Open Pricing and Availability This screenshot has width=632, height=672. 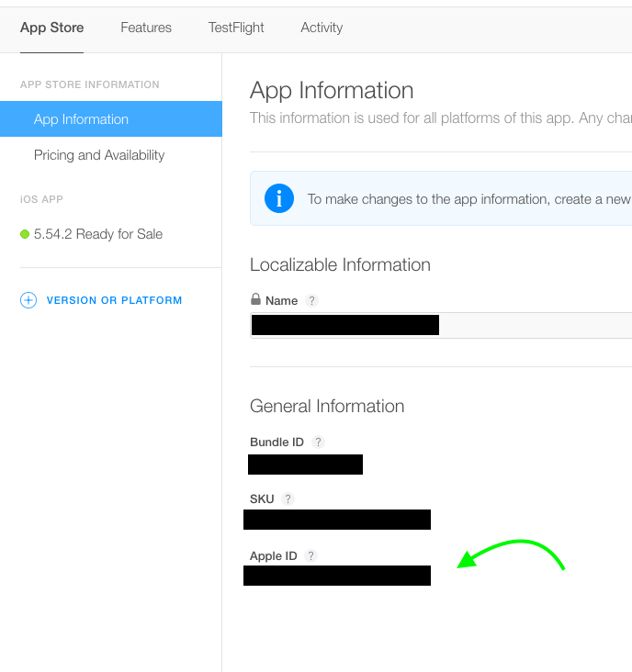pos(99,155)
